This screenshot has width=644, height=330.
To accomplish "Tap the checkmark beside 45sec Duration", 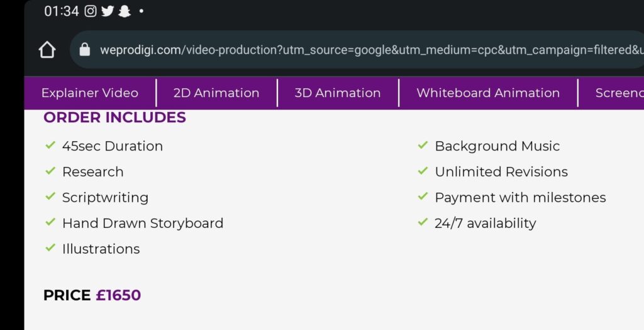I will (x=50, y=145).
